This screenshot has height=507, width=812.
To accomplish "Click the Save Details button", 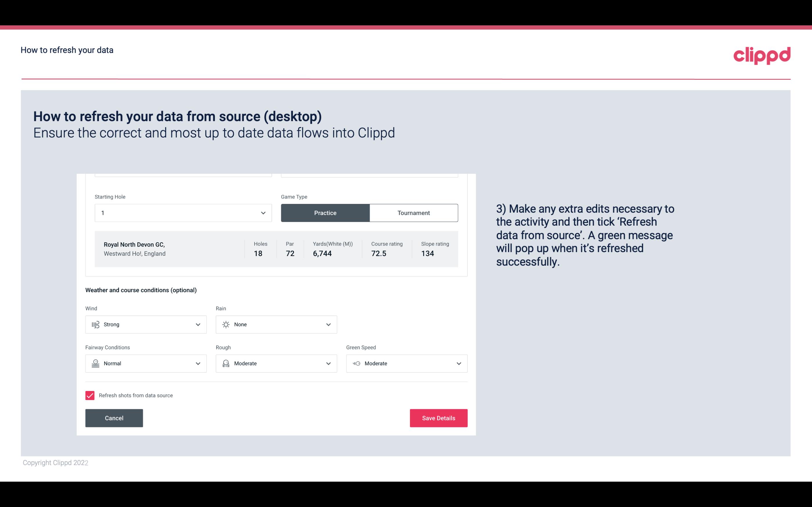I will (x=438, y=418).
